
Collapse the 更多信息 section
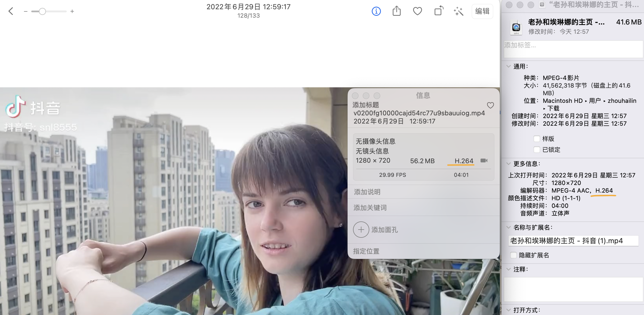(x=508, y=163)
